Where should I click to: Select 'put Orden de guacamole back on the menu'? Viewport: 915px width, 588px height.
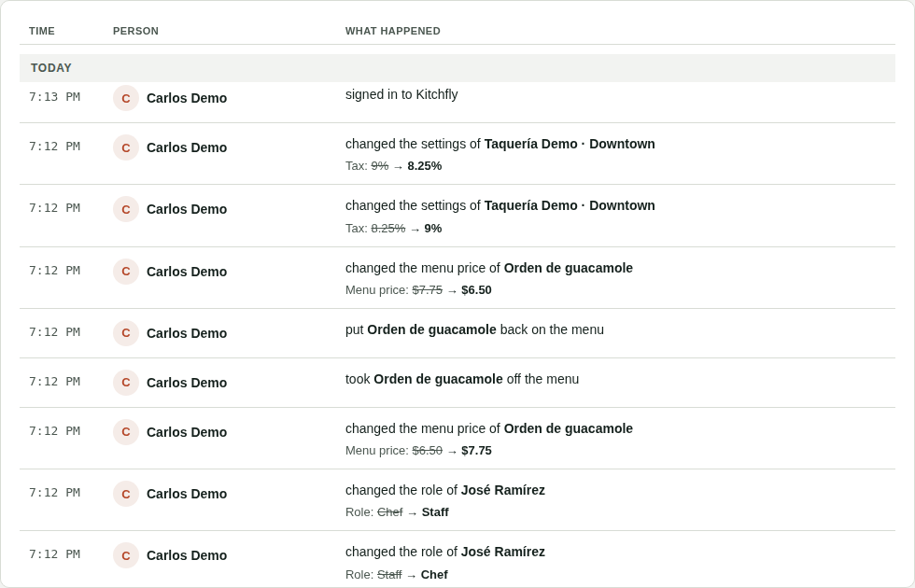pos(474,329)
